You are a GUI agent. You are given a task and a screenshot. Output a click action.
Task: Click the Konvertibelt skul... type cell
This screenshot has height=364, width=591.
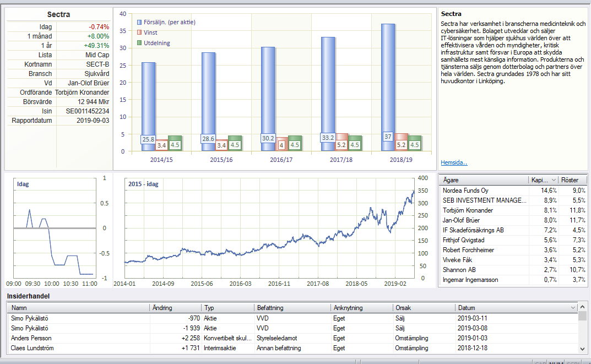[227, 338]
